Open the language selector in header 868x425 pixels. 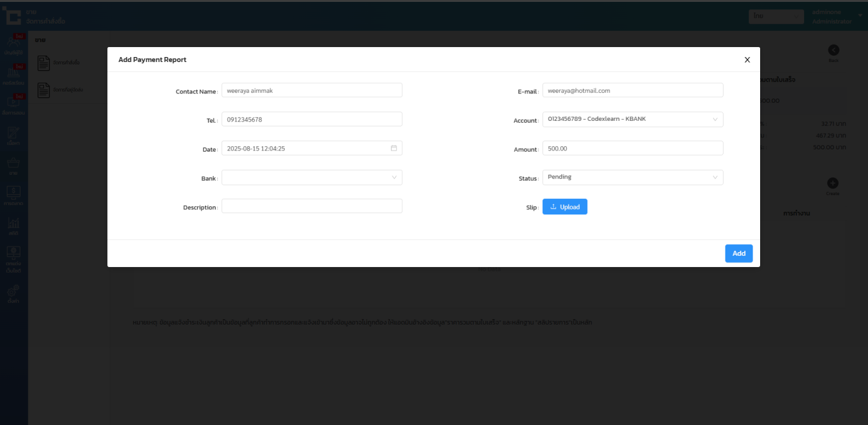[x=776, y=17]
